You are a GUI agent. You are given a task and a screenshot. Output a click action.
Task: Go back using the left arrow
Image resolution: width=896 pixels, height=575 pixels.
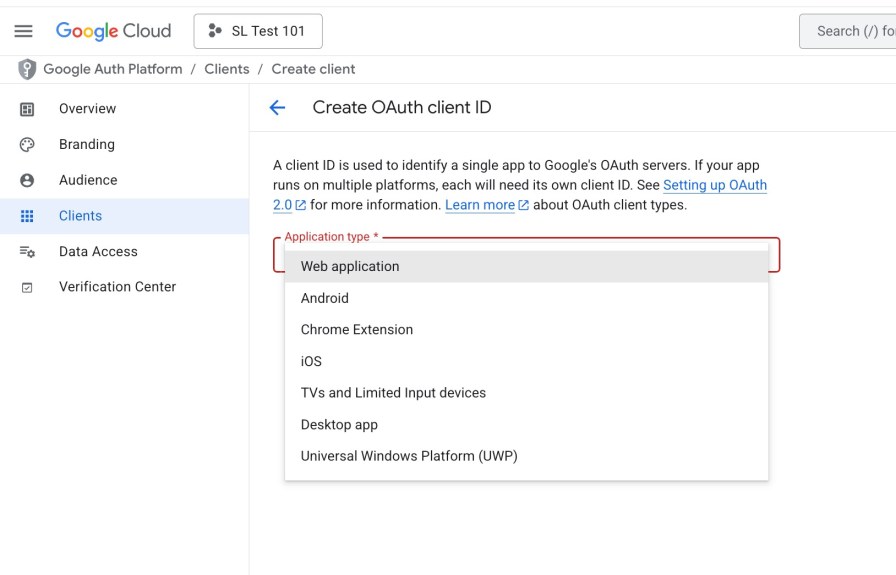[278, 108]
